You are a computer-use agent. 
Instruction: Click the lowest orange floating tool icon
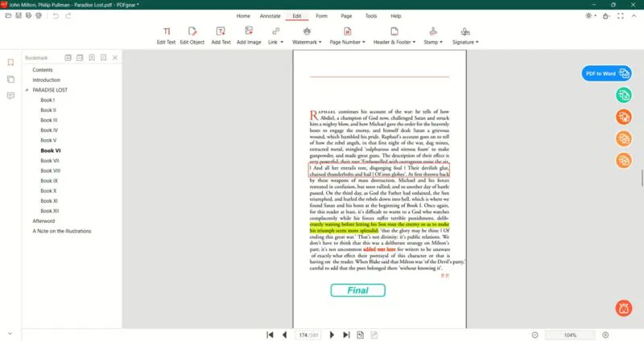623,160
